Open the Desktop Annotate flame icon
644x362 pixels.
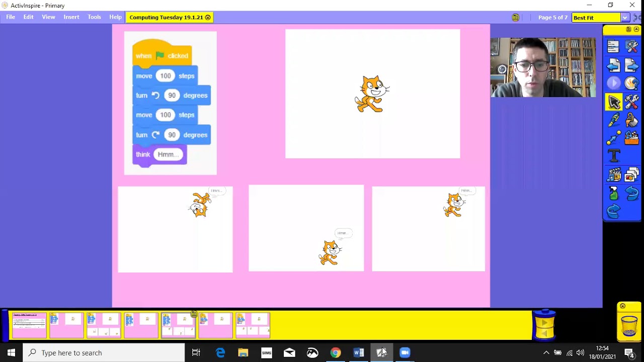631,83
